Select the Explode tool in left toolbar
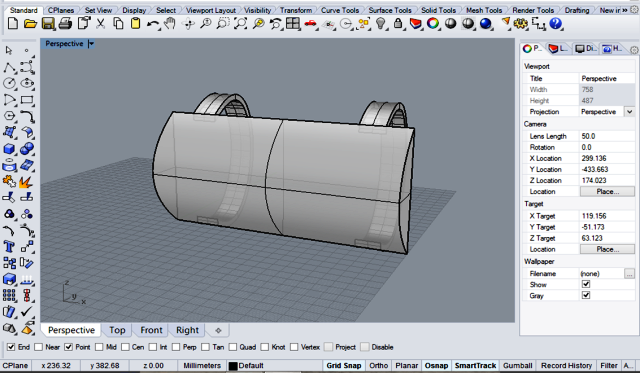The width and height of the screenshot is (640, 373). (x=26, y=182)
